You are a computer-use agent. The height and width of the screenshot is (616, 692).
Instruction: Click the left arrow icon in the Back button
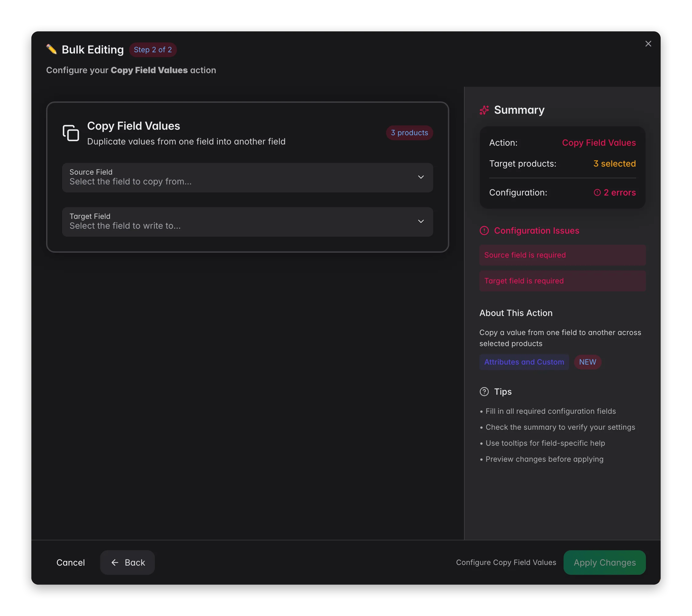click(x=115, y=563)
